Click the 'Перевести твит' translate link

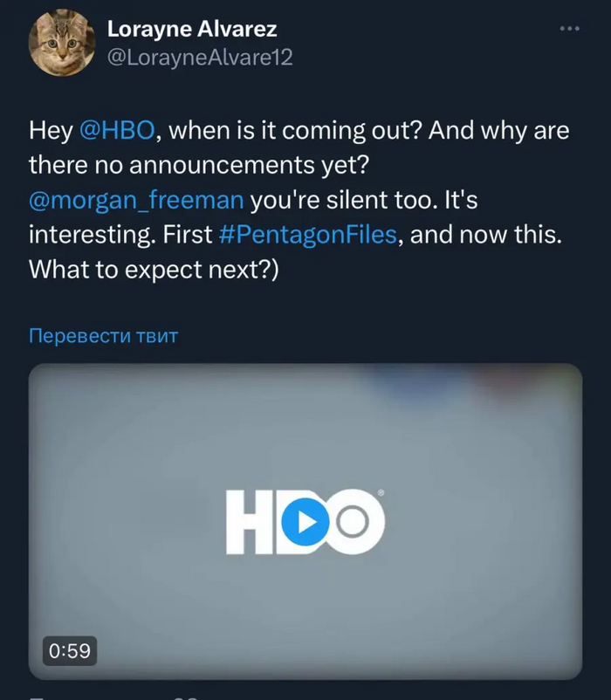tap(103, 336)
